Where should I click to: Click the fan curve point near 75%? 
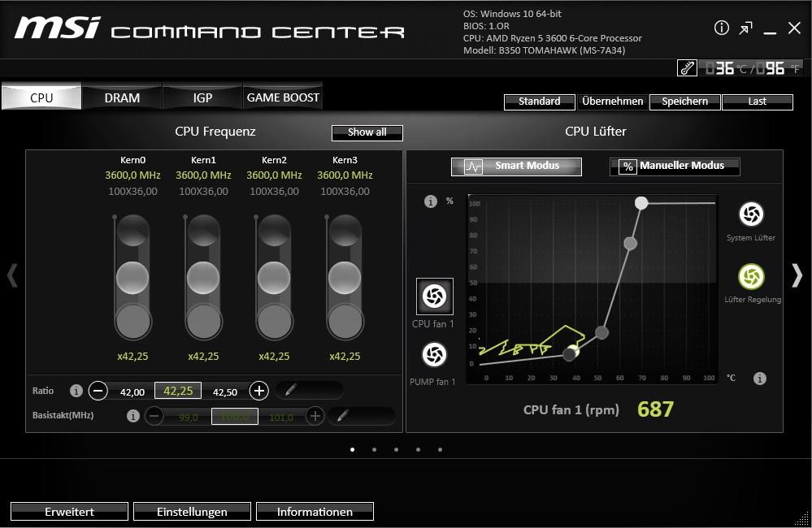point(630,244)
